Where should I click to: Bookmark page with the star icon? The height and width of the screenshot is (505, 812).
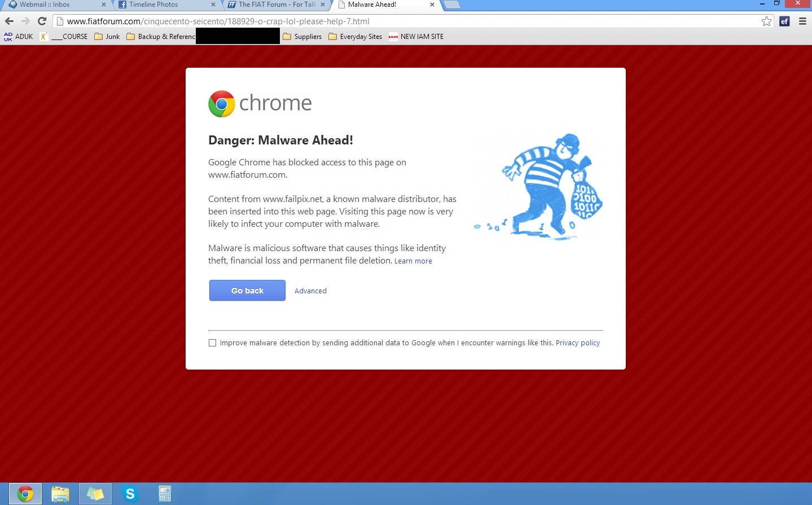point(766,21)
